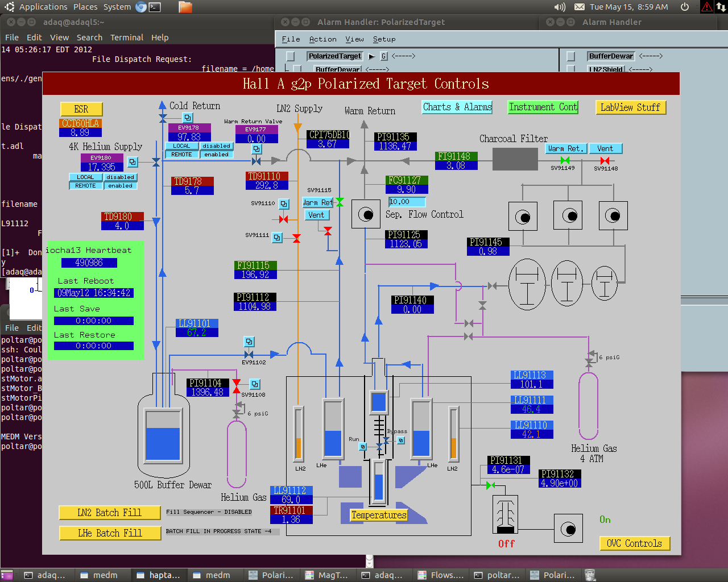
Task: Open the volume control in system tray
Action: point(560,7)
